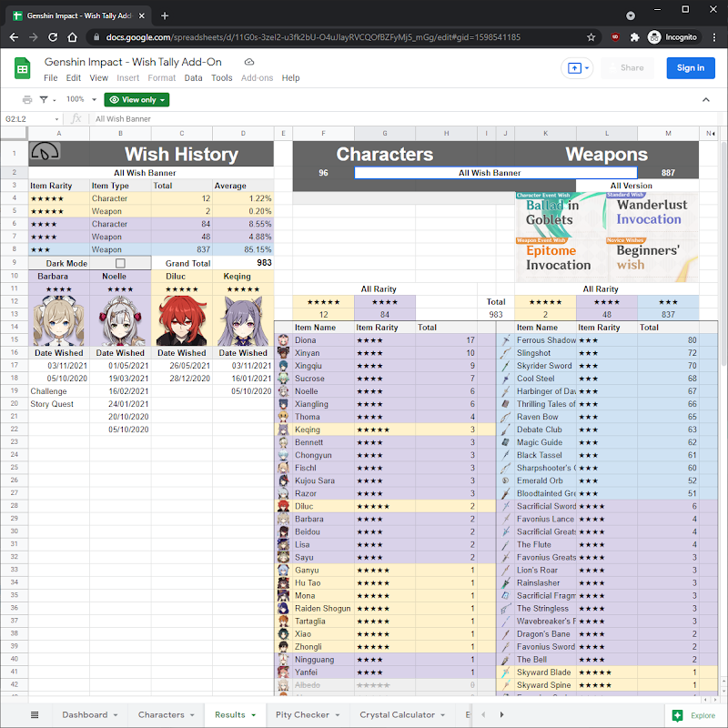
Task: Open a new browser tab
Action: coord(165,15)
